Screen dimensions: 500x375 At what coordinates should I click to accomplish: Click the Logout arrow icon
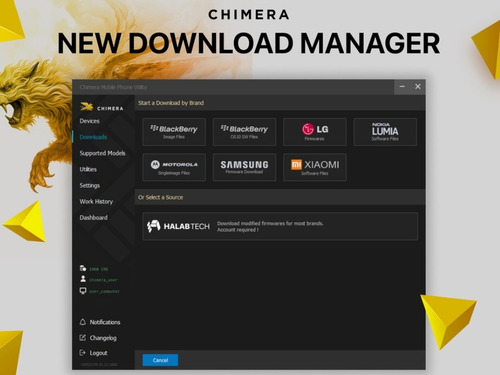click(x=82, y=352)
